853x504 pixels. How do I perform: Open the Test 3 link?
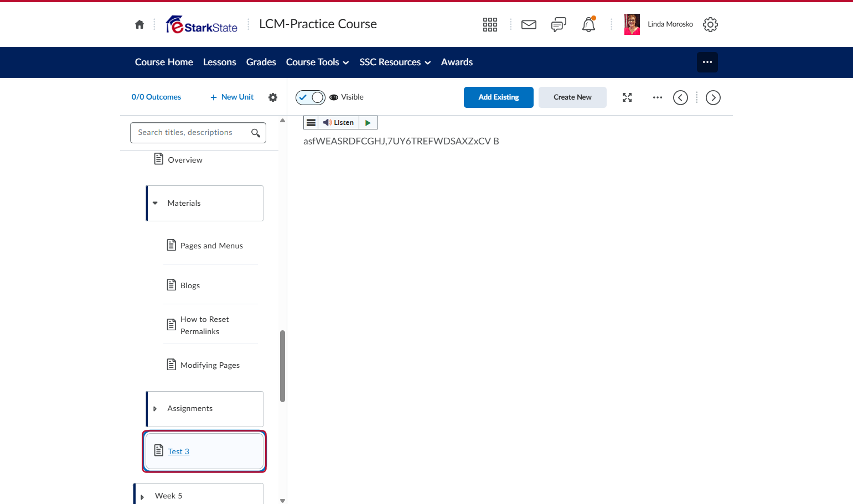pos(178,451)
